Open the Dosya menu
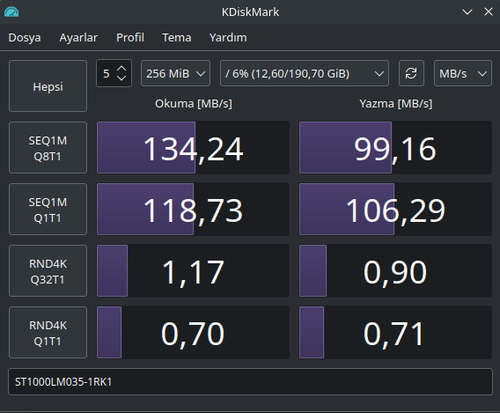 [x=25, y=38]
